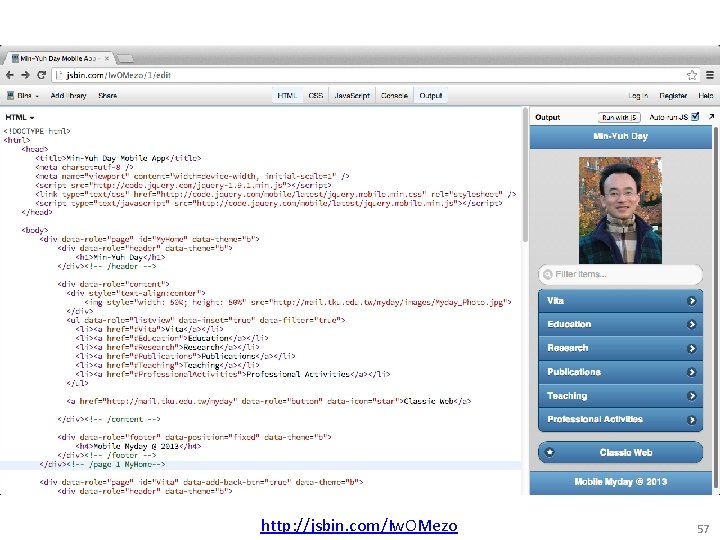Toggle the Console panel tab

click(x=394, y=96)
